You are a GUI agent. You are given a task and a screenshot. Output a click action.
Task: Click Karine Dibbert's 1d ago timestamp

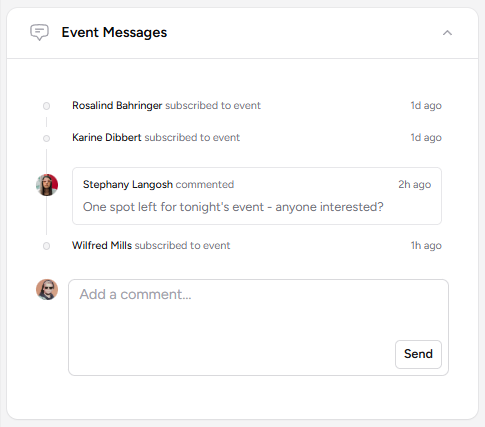pyautogui.click(x=426, y=137)
